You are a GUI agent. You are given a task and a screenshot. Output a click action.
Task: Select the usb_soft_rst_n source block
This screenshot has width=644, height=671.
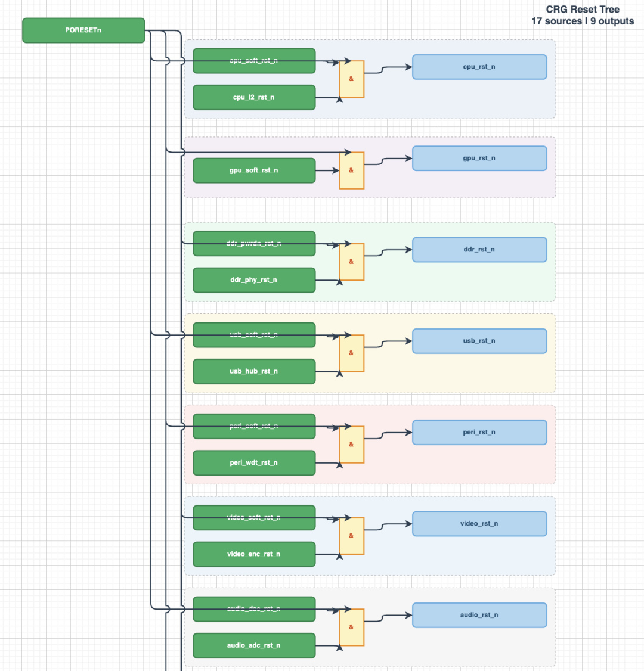pos(255,335)
